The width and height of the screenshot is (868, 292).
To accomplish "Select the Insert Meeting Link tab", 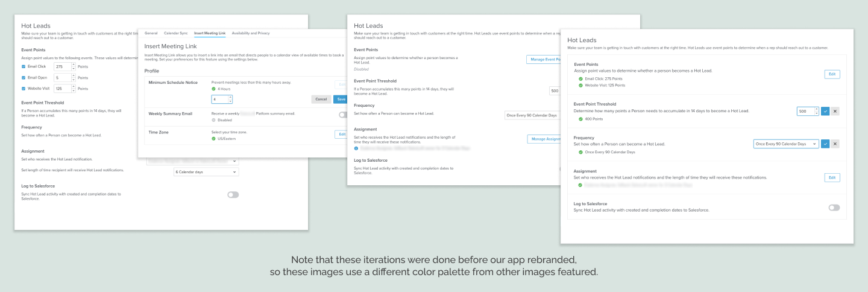I will pos(210,33).
